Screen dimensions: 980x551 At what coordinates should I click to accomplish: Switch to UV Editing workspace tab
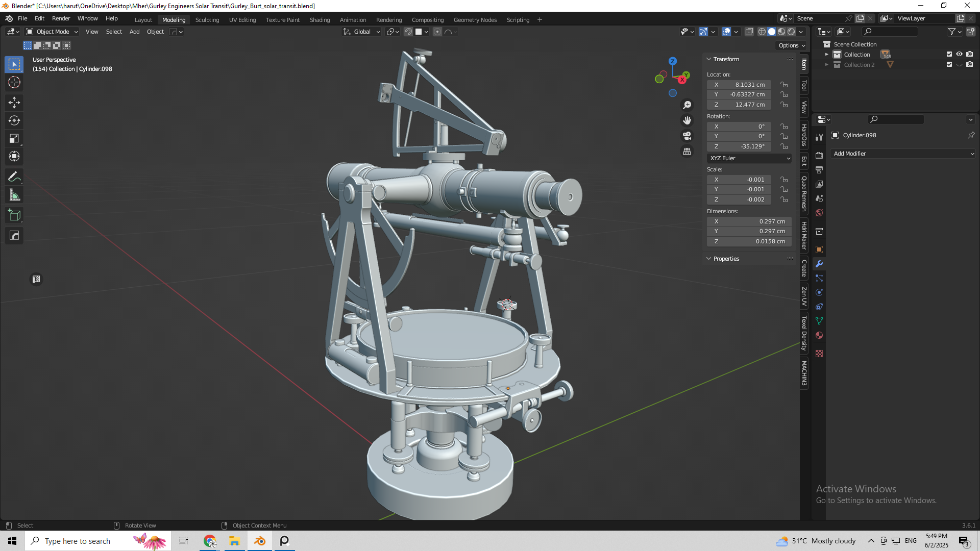click(242, 20)
